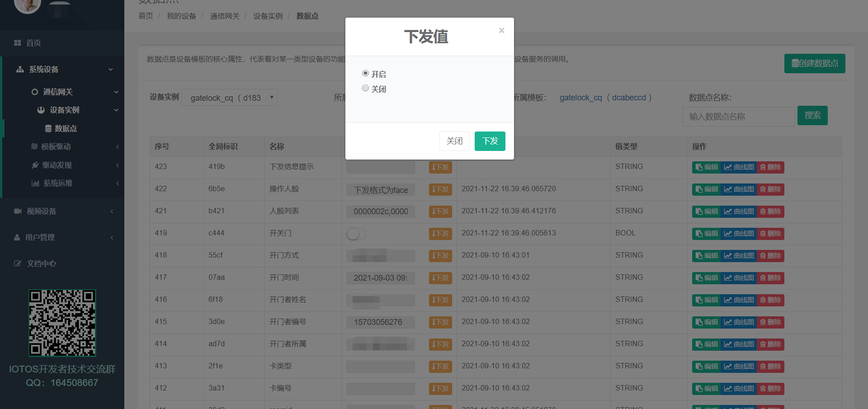This screenshot has width=868, height=409.
Task: Click the 视频设备 camera icon
Action: point(18,212)
